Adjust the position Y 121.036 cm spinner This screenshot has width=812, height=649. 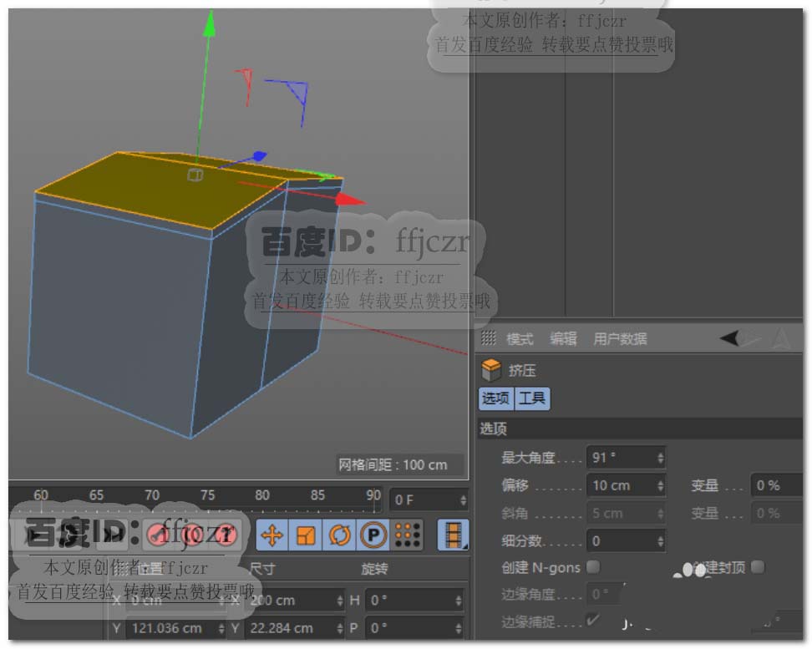(221, 628)
